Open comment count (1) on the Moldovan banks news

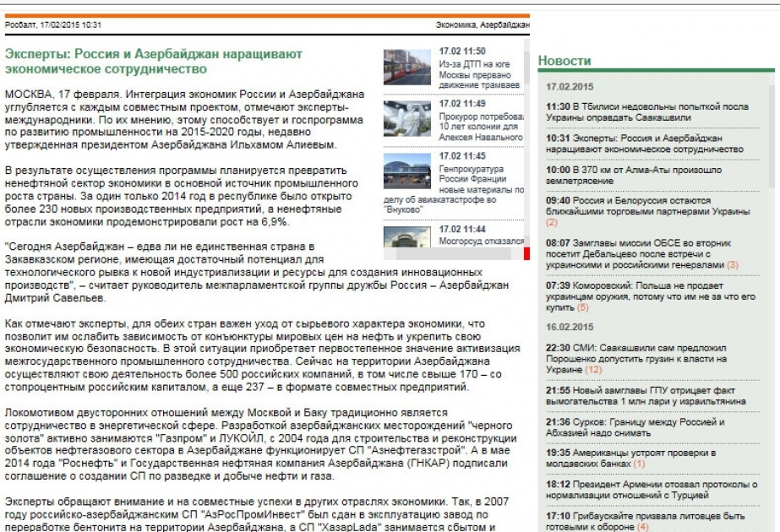pos(639,464)
